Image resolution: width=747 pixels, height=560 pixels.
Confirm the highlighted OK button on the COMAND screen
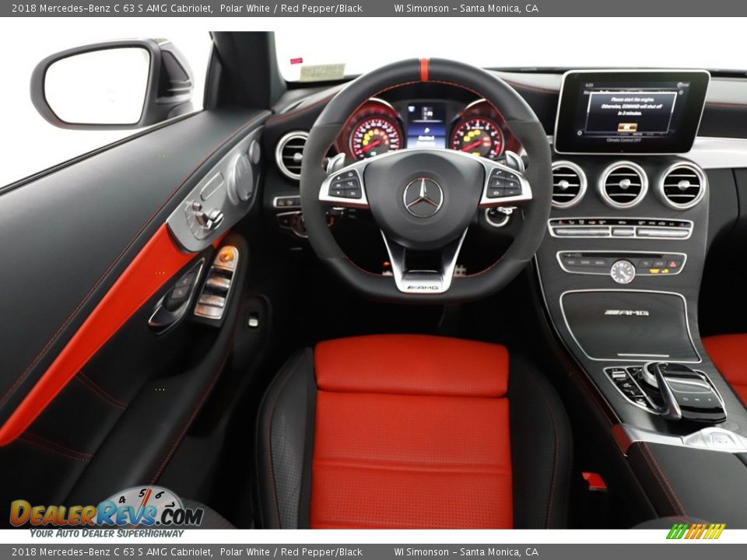tap(627, 127)
